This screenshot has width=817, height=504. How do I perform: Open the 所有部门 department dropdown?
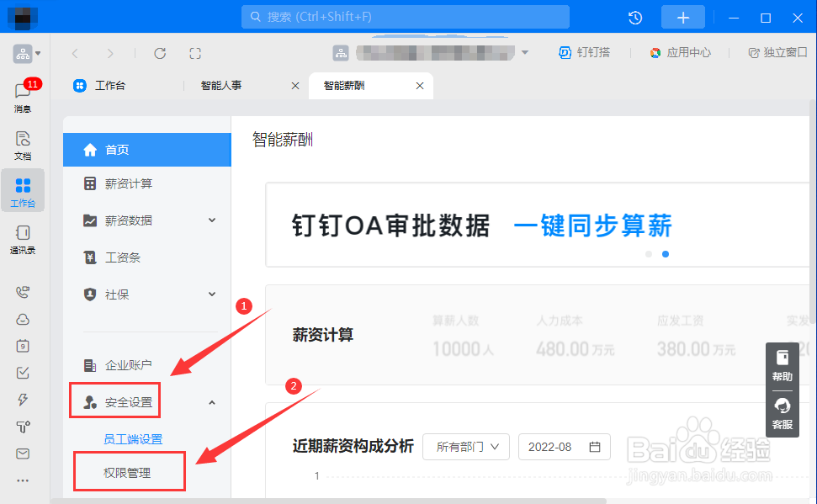coord(466,447)
